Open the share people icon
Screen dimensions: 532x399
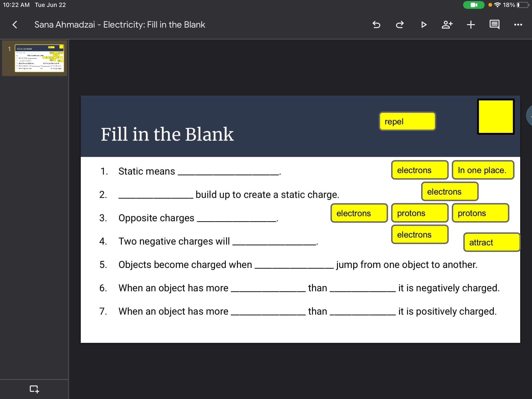point(447,25)
